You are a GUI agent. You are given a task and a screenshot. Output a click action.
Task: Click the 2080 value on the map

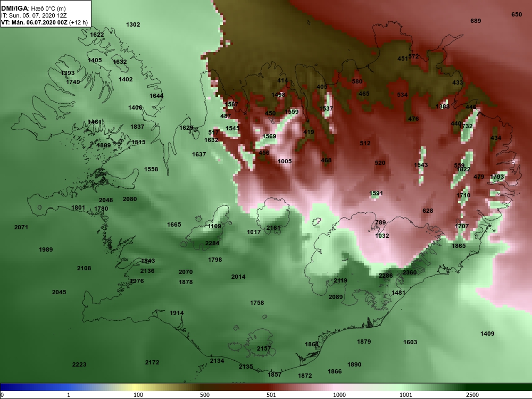(130, 199)
